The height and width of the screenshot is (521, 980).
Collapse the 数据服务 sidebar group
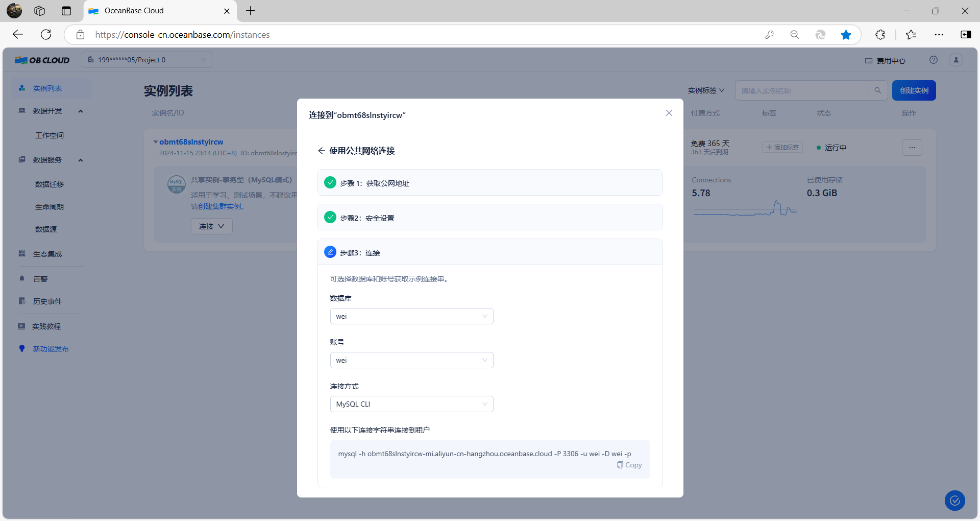81,160
